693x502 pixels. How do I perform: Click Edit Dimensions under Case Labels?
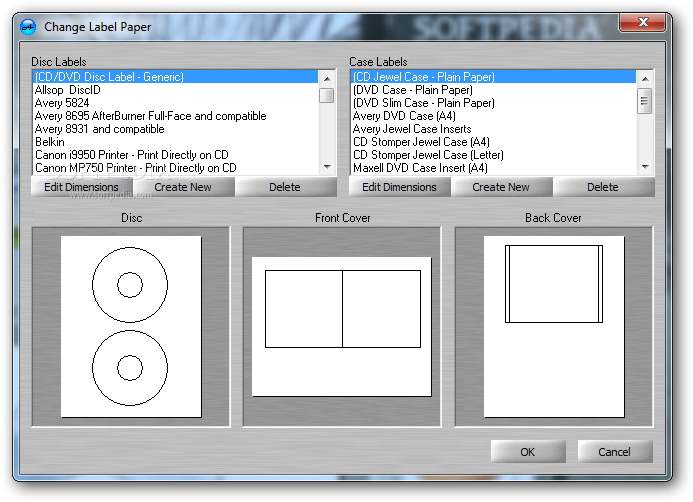click(x=400, y=187)
